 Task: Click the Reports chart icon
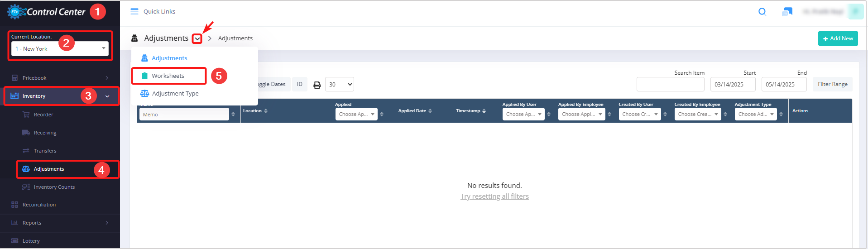tap(14, 223)
